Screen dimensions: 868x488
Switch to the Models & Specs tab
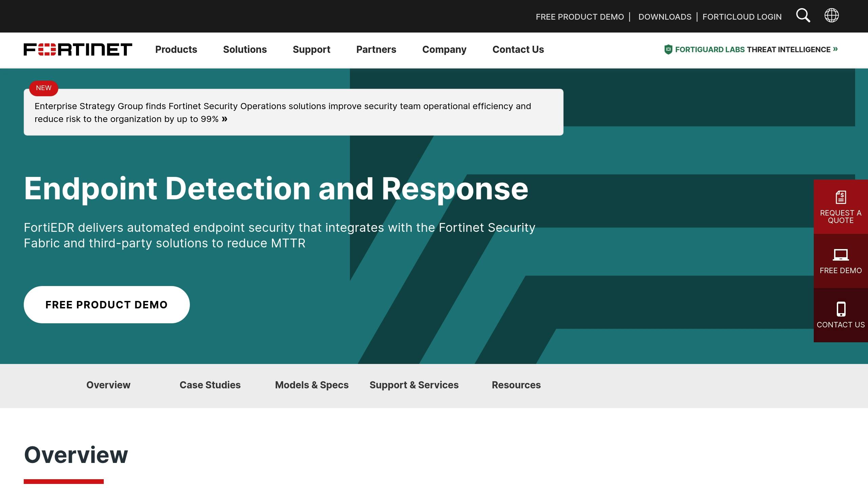click(x=312, y=385)
